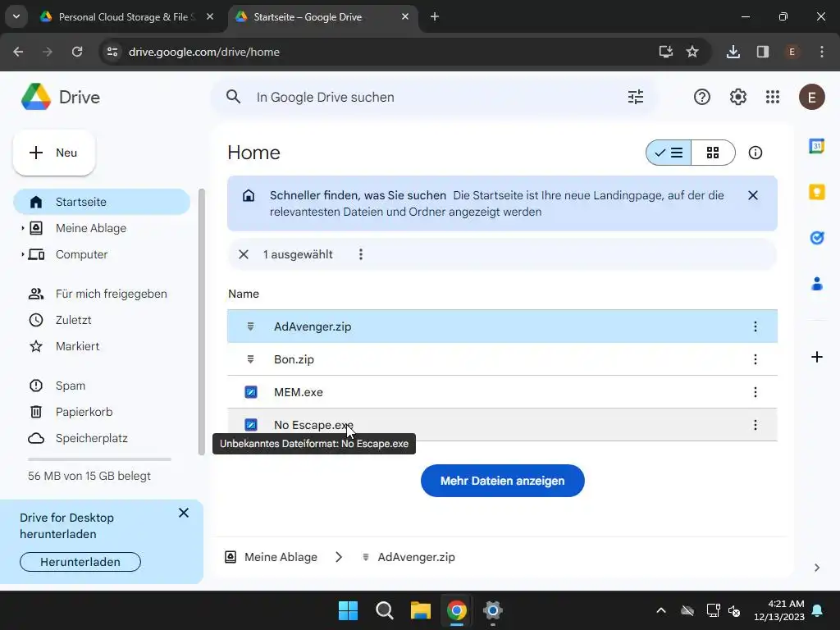Click the sidebar vertical scrollbar

[x=202, y=322]
